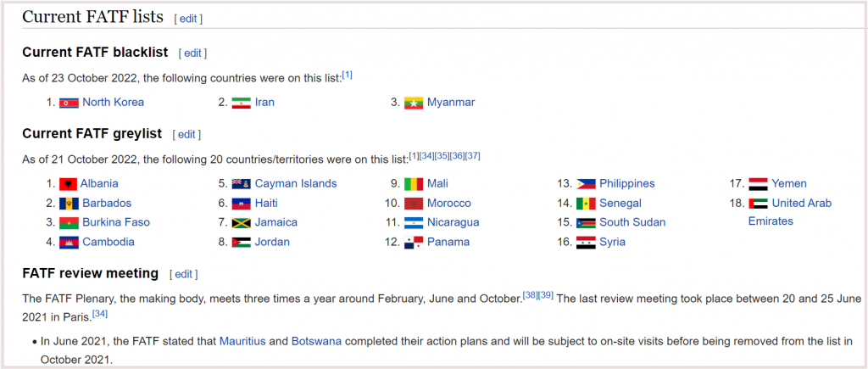Click the Haiti flag icon
Viewport: 868px width, 369px height.
pos(241,204)
